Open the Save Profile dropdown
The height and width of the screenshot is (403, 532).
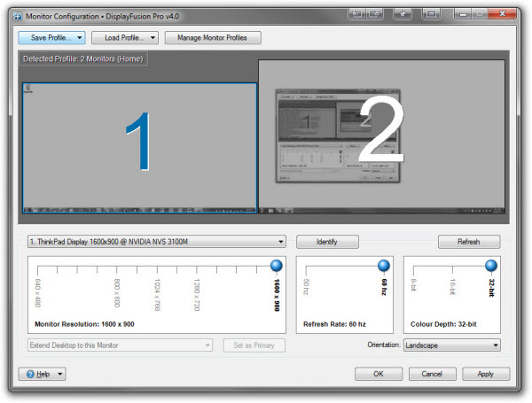(x=51, y=38)
